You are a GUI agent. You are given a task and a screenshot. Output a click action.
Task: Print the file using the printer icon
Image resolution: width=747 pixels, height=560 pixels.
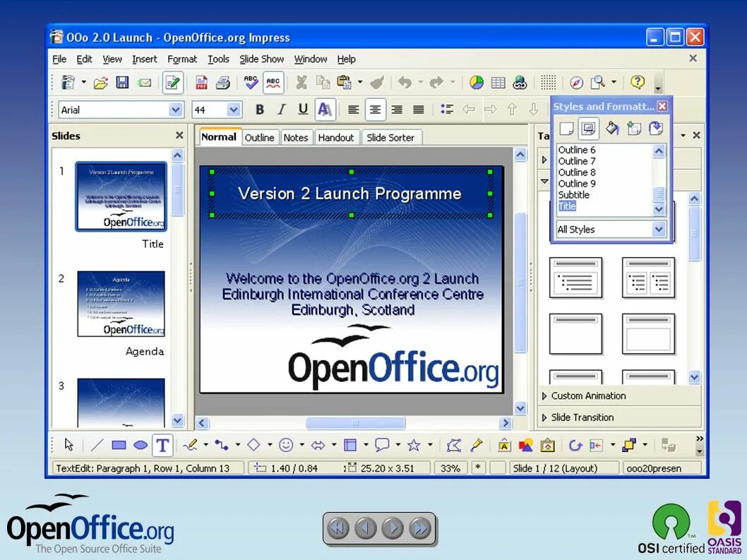(223, 83)
